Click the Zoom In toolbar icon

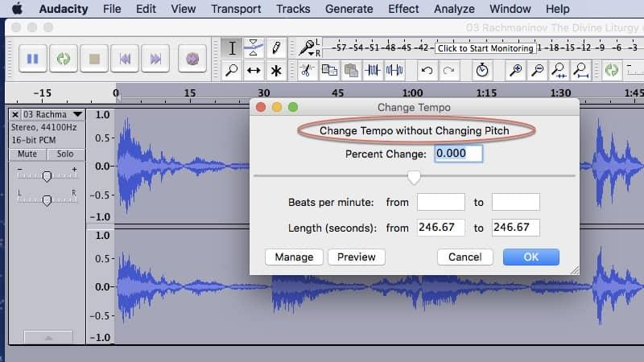coord(516,70)
